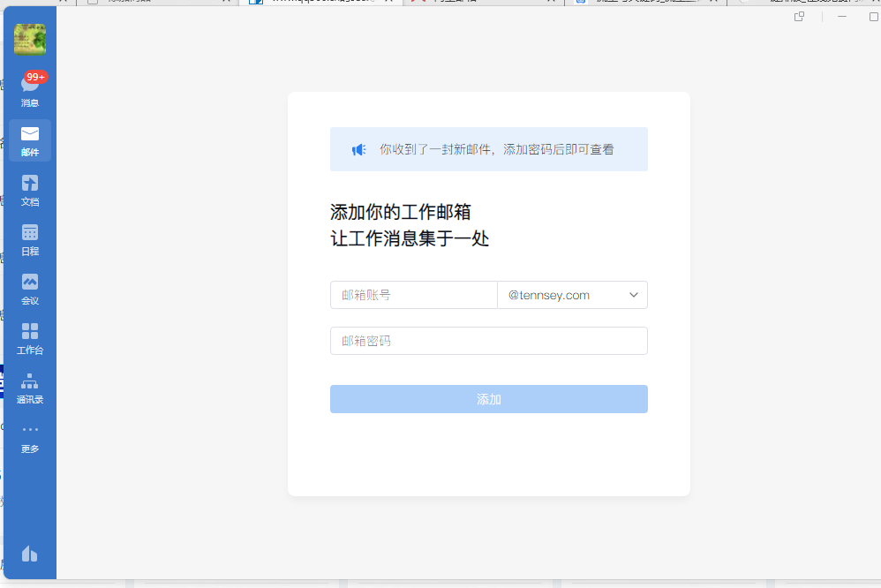Click the WeCom logo at sidebar bottom
881x588 pixels.
[30, 554]
